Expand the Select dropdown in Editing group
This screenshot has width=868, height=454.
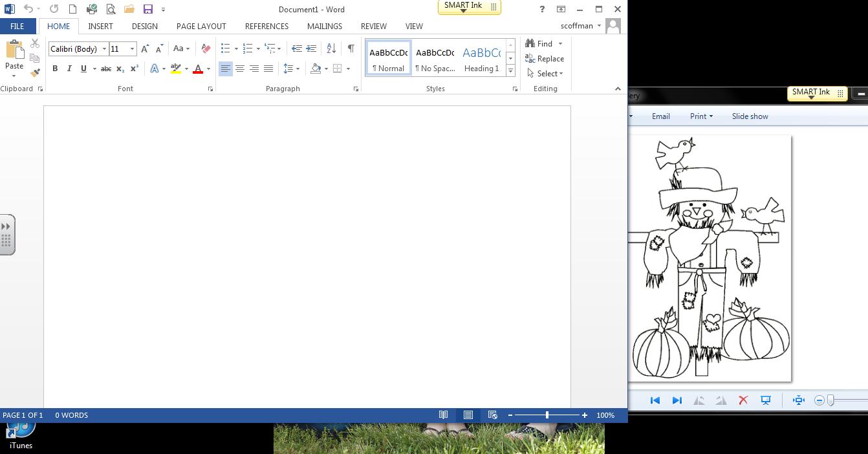click(x=545, y=74)
